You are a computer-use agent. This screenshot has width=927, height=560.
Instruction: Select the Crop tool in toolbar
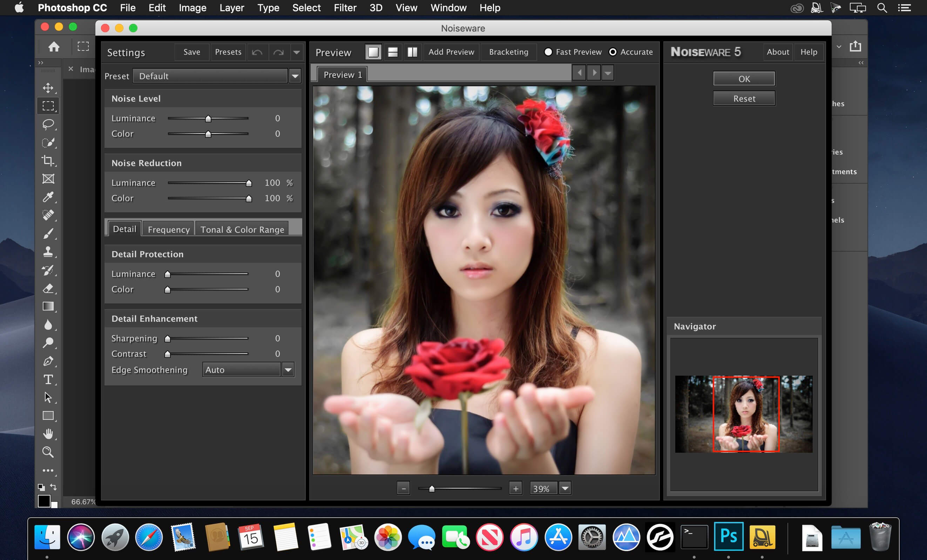click(48, 160)
